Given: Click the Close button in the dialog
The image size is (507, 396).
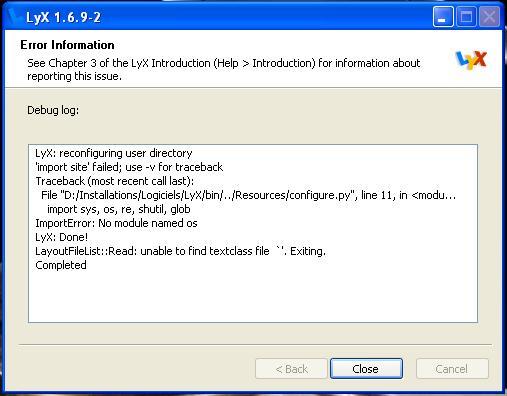Looking at the screenshot, I should (x=366, y=368).
